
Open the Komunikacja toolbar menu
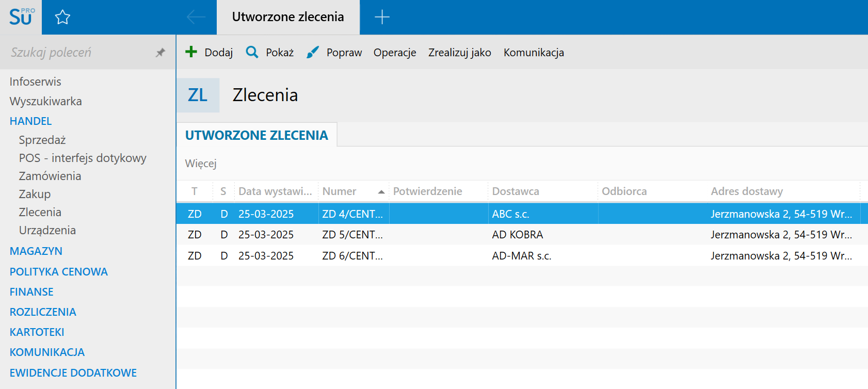point(534,53)
